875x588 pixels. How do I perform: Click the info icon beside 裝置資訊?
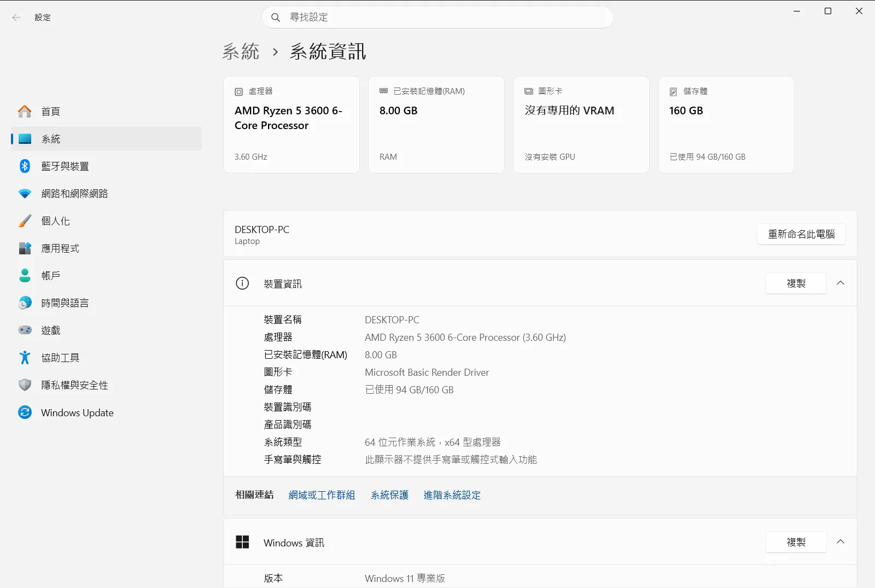(x=242, y=283)
